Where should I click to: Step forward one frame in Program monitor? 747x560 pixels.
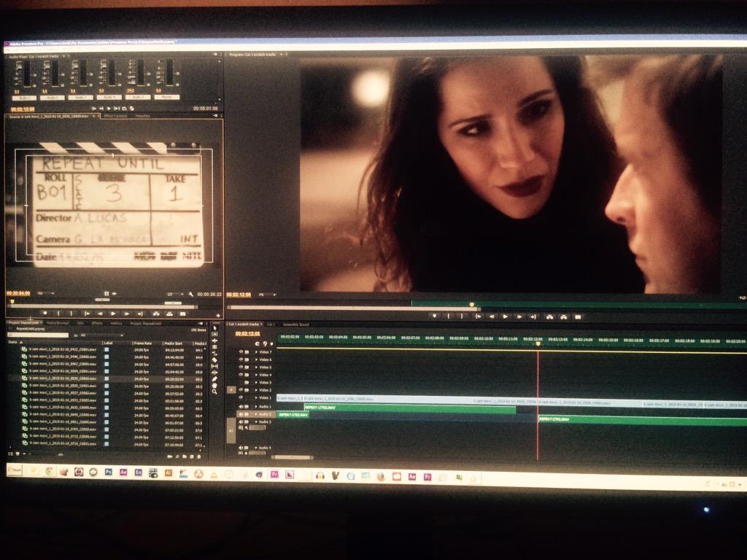(x=519, y=316)
